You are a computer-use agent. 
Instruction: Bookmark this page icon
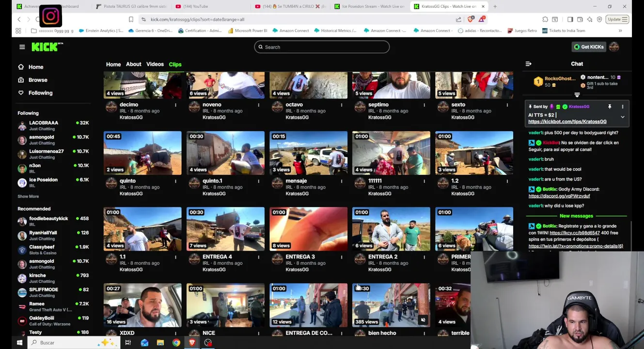point(131,19)
